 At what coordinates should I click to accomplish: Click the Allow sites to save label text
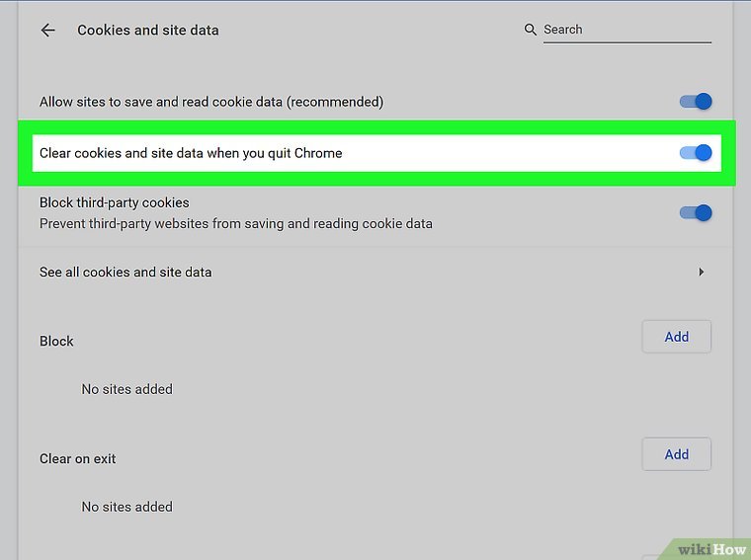[210, 102]
